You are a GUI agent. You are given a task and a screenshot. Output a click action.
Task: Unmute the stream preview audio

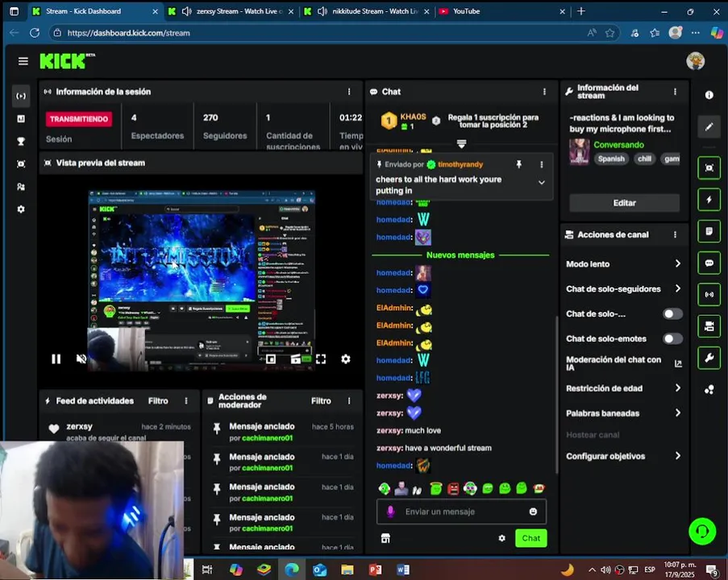[81, 358]
